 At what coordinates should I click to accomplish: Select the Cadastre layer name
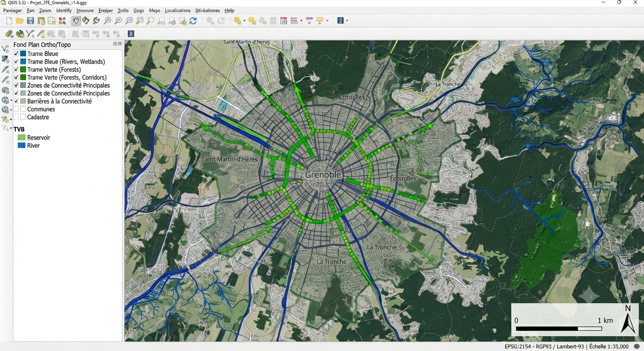tap(38, 117)
